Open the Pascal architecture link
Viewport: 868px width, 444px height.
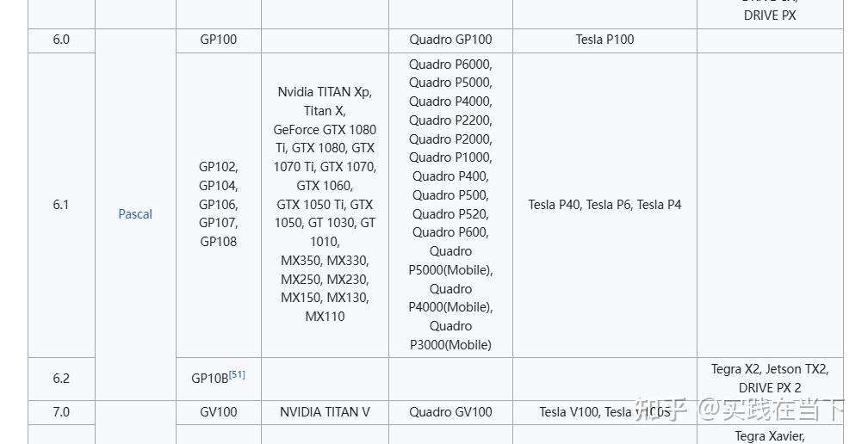pyautogui.click(x=135, y=214)
